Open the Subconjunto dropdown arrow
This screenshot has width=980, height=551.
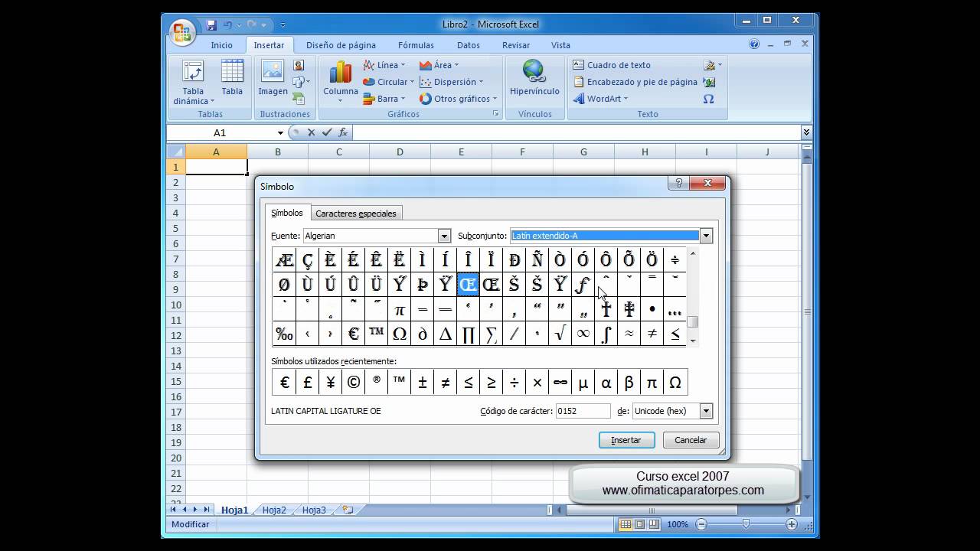706,236
